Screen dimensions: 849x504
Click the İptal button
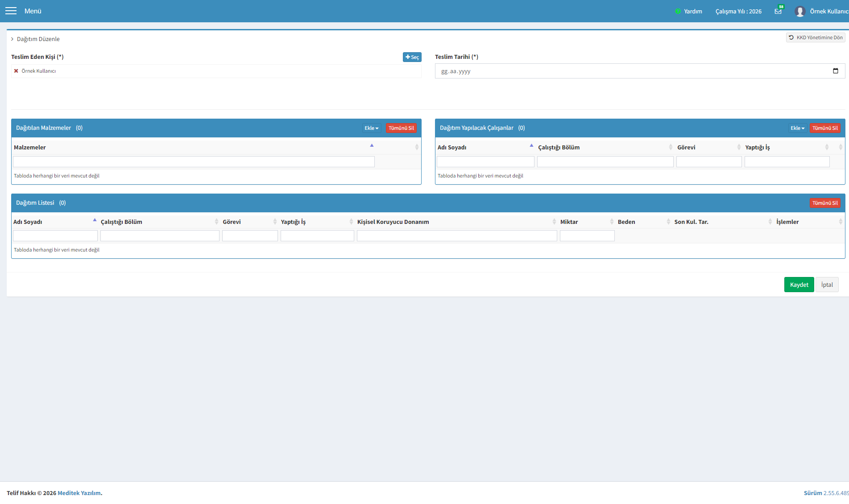[827, 285]
